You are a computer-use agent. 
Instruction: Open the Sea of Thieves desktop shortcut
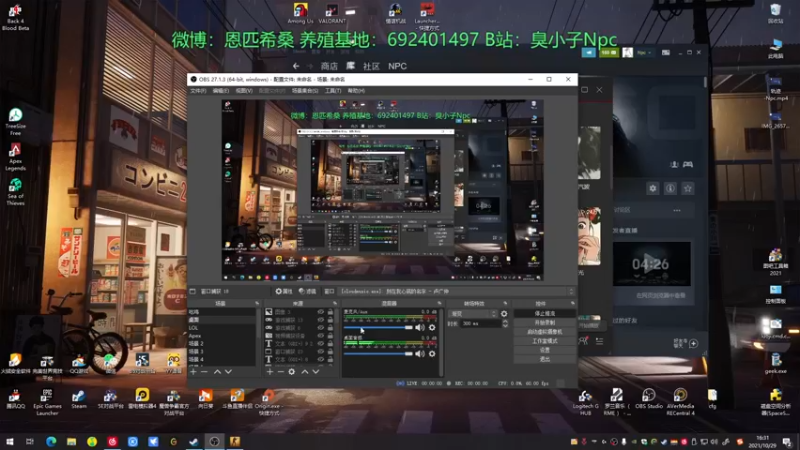pyautogui.click(x=15, y=192)
